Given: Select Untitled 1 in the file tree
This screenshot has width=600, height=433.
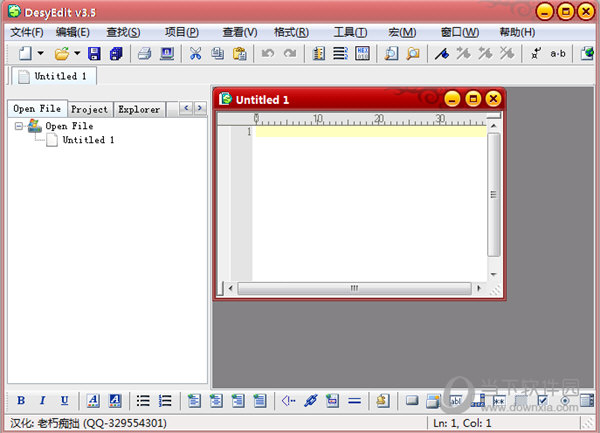Looking at the screenshot, I should click(x=88, y=140).
